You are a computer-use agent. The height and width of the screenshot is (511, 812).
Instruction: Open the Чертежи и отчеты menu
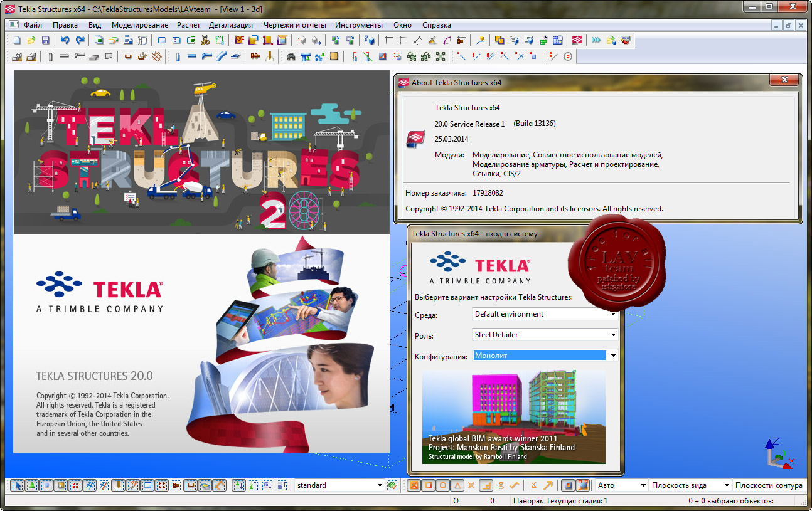294,25
